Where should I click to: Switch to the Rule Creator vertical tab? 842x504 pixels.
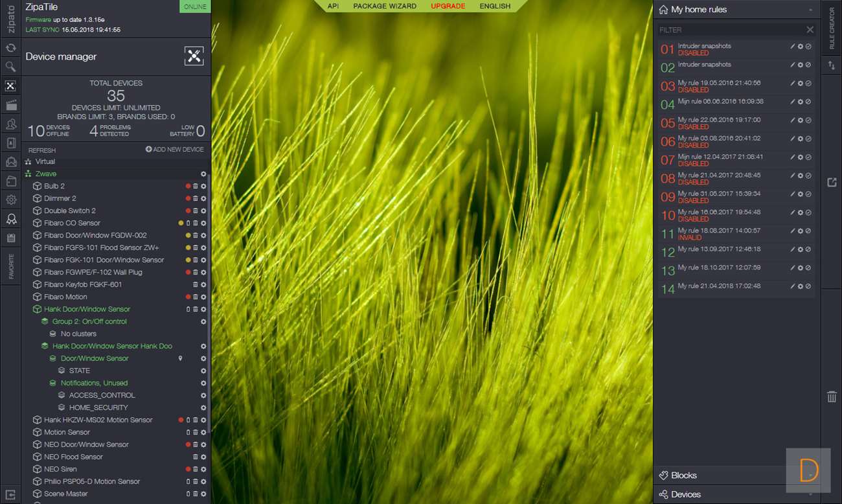[832, 29]
